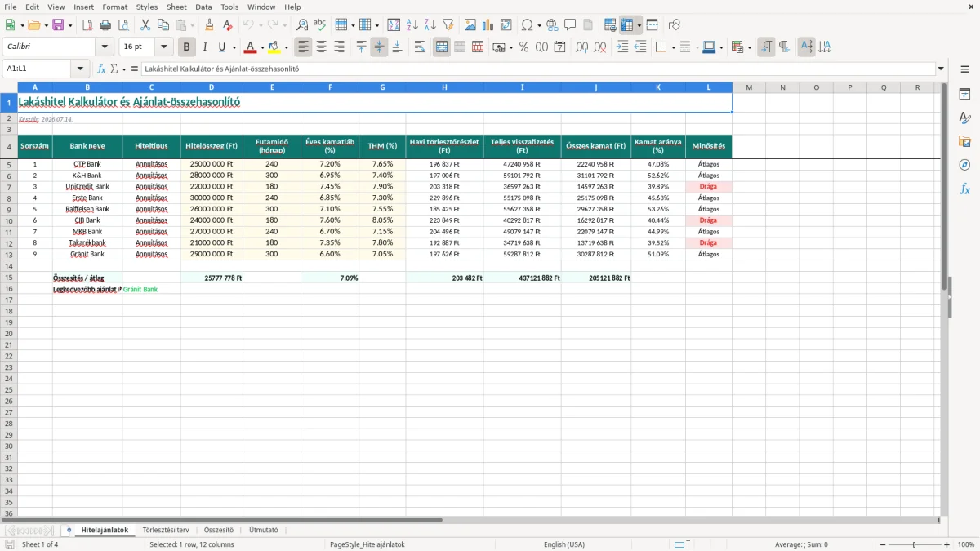Toggle Wrap Text
This screenshot has width=980, height=551.
[x=420, y=47]
